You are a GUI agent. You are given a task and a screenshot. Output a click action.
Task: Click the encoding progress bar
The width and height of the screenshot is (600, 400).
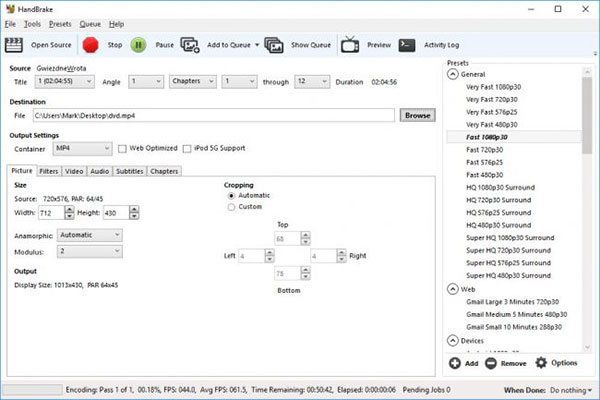32,390
